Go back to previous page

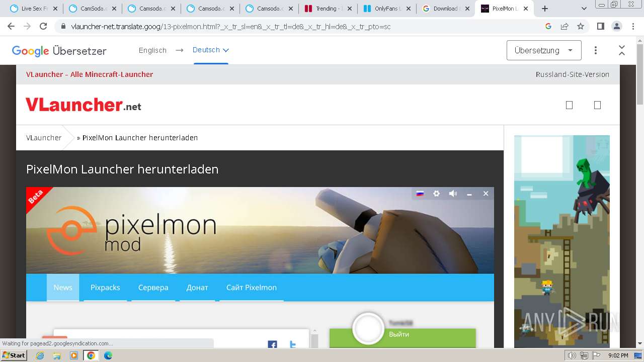pos(11,26)
